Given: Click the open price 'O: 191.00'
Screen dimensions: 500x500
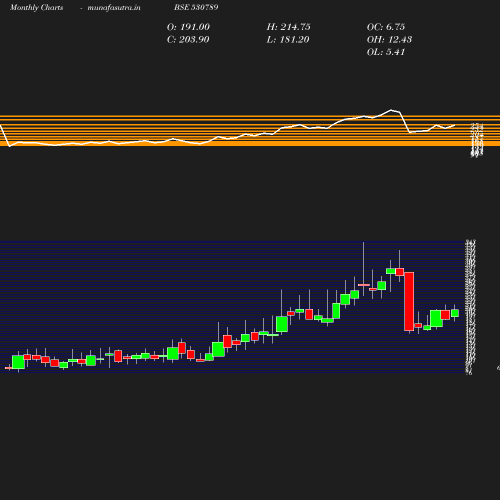Looking at the screenshot, I should pyautogui.click(x=188, y=27).
